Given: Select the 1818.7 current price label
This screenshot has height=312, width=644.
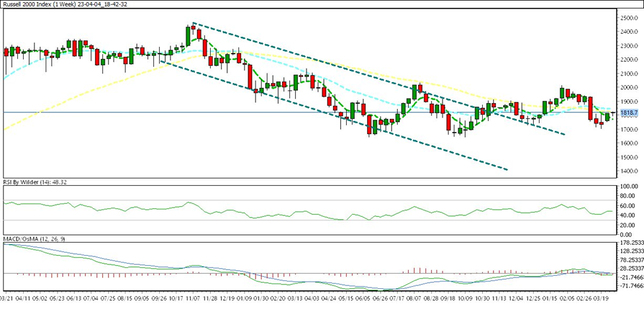Looking at the screenshot, I should (x=629, y=112).
